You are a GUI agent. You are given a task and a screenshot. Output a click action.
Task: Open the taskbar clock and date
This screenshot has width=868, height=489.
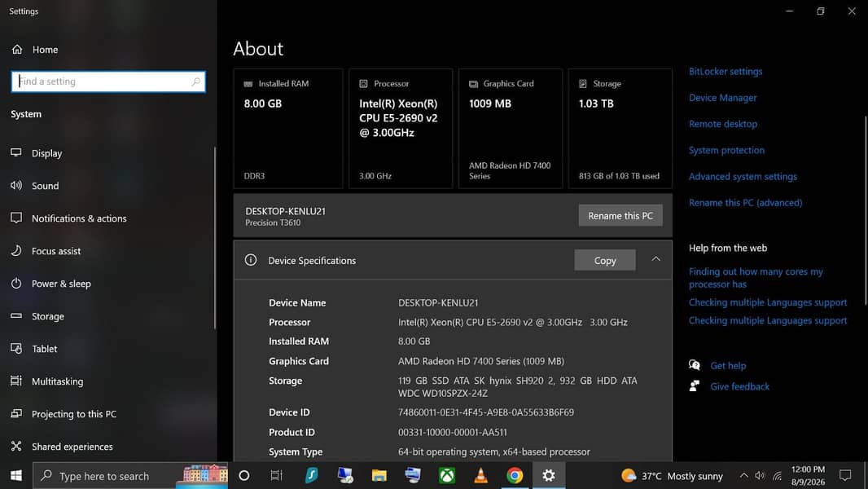[808, 476]
